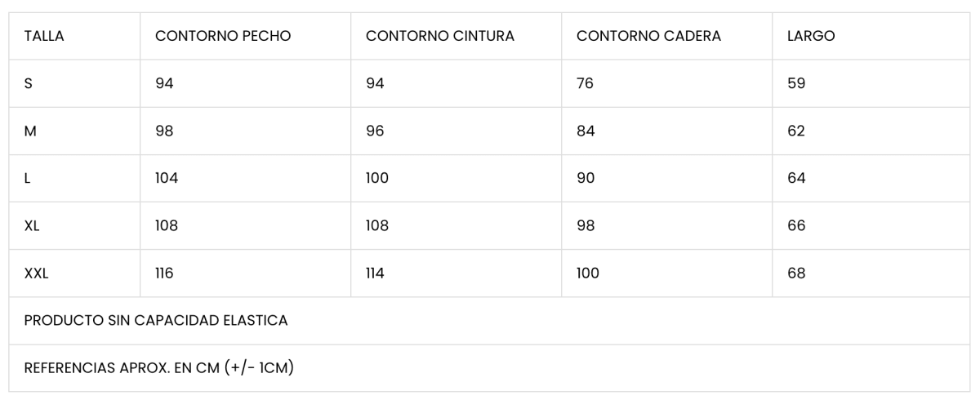This screenshot has width=980, height=400.
Task: Select the REFERENCIAS APROX. EN CM note
Action: tap(158, 368)
